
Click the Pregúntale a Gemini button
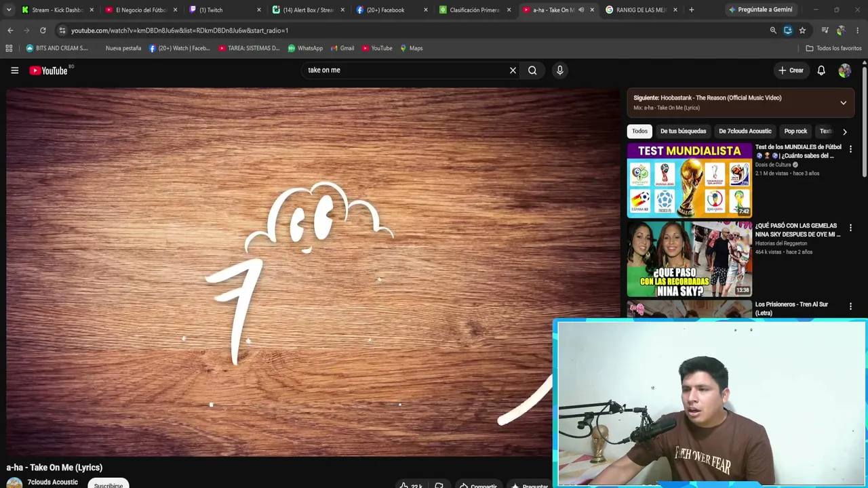(760, 10)
